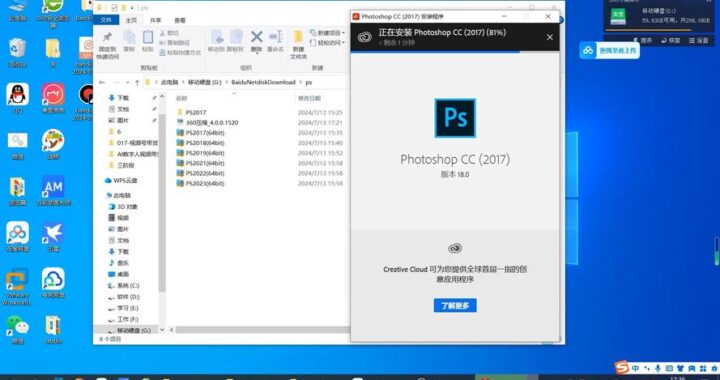This screenshot has width=720, height=380.
Task: Select the PS2019(64bit) archive
Action: click(x=259, y=153)
